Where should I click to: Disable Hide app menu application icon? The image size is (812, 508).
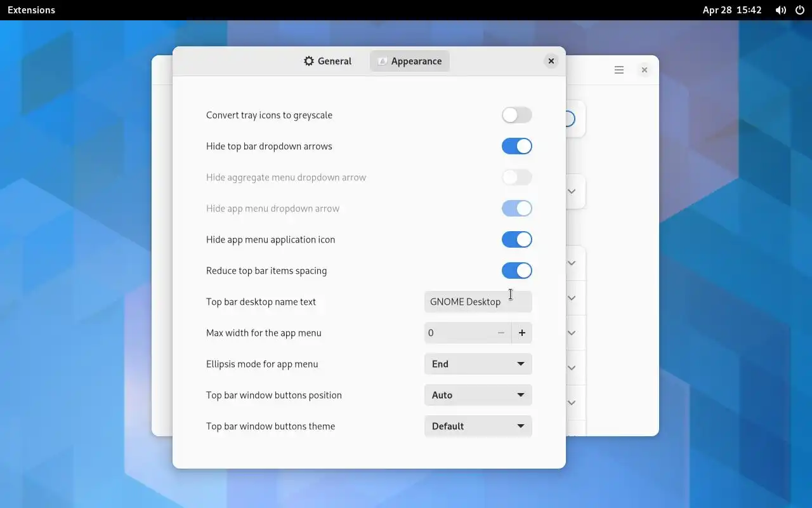517,239
